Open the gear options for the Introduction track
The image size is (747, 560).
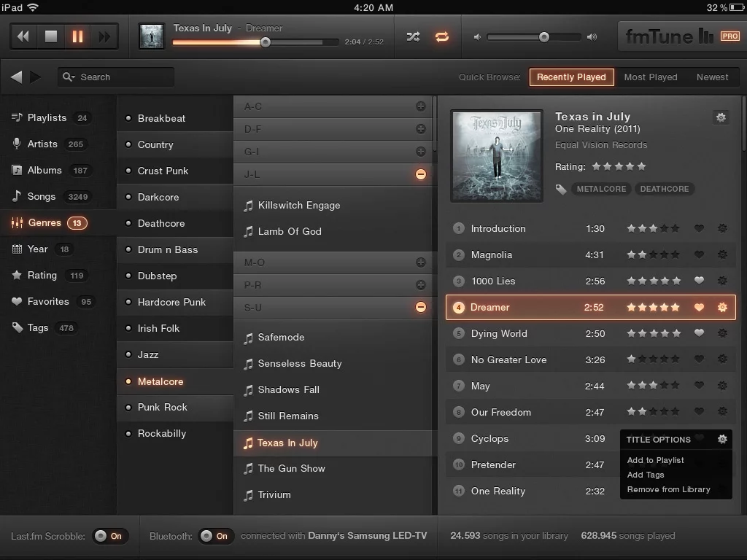coord(722,228)
